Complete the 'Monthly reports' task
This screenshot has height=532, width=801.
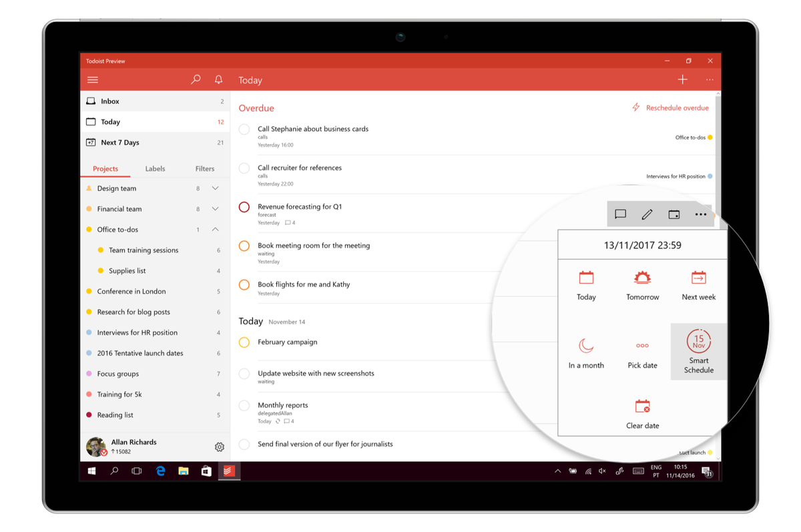[x=244, y=405]
